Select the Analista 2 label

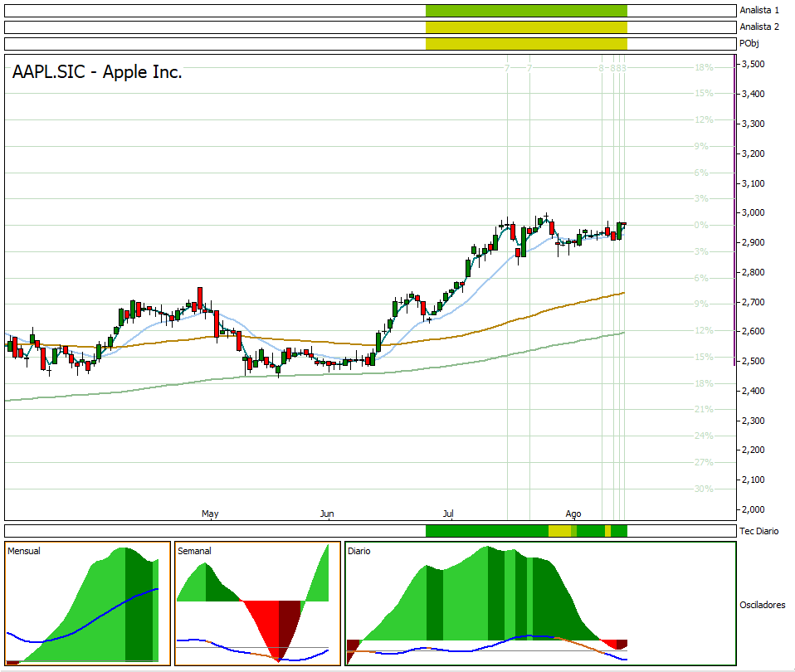click(759, 27)
